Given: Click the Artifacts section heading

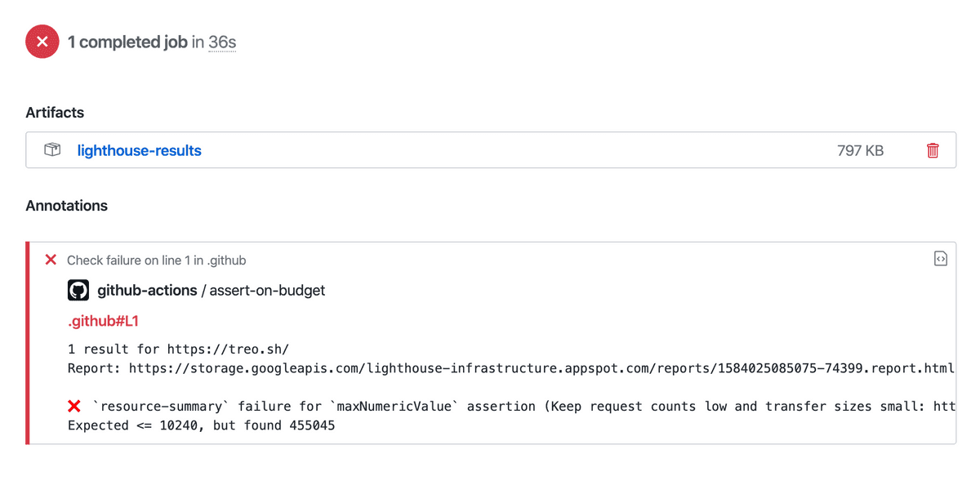Looking at the screenshot, I should point(55,113).
